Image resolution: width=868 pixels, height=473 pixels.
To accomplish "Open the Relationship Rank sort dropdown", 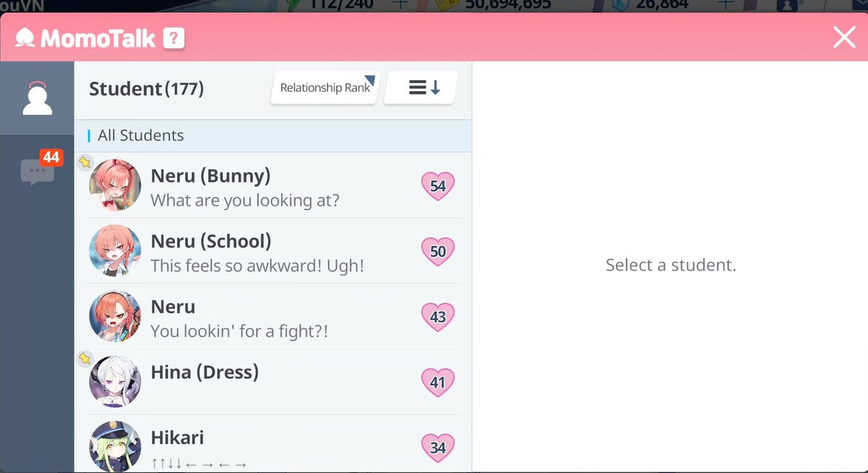I will (325, 88).
